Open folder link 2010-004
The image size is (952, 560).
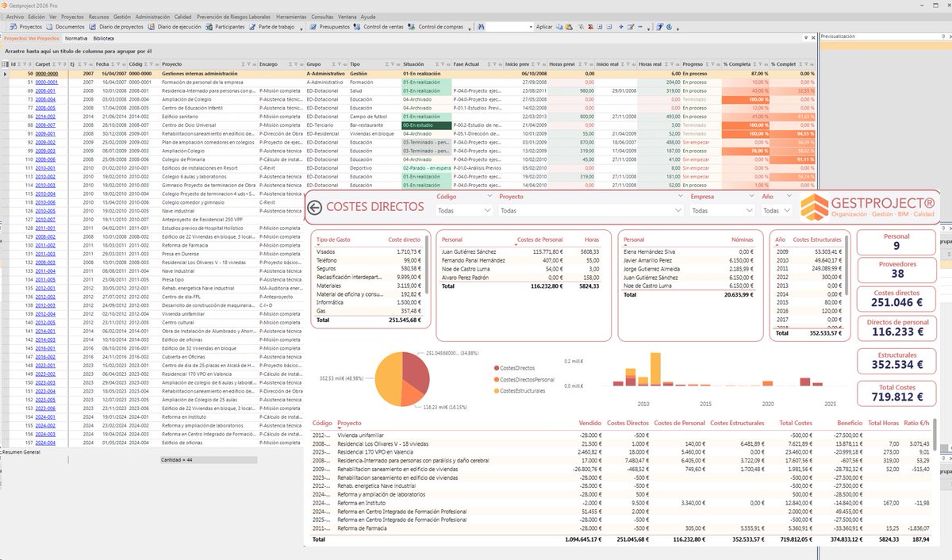[x=44, y=193]
